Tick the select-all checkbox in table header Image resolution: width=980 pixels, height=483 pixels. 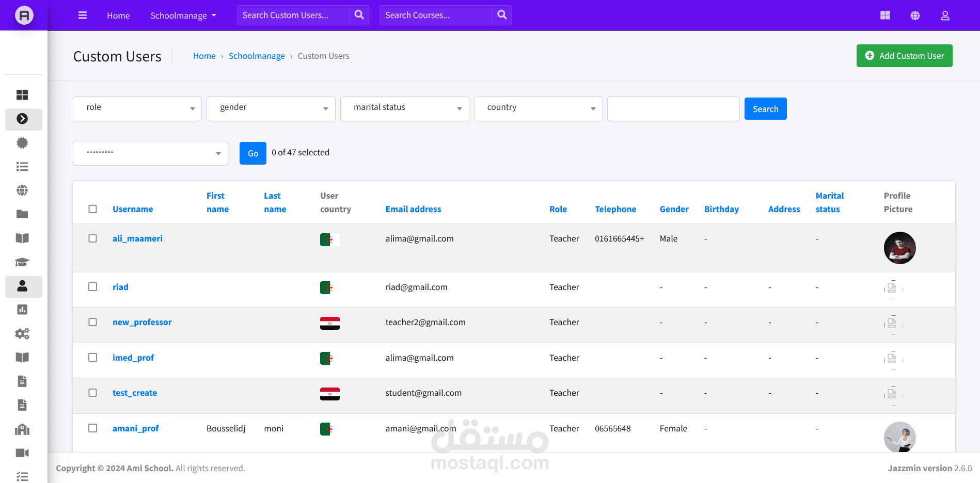[93, 209]
